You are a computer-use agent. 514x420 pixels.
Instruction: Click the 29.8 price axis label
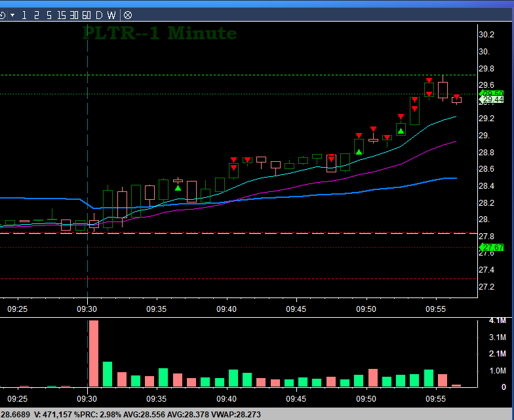pos(486,69)
